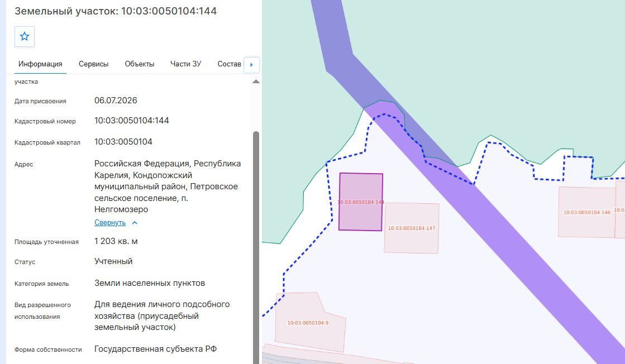This screenshot has width=625, height=364.
Task: Click the info panel vertical scrollbar thumb
Action: 256,247
